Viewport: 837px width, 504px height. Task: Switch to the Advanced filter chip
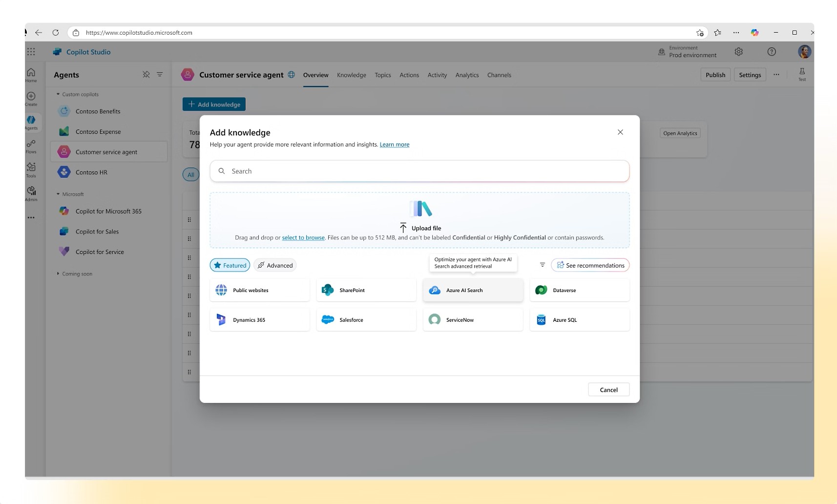[275, 265]
